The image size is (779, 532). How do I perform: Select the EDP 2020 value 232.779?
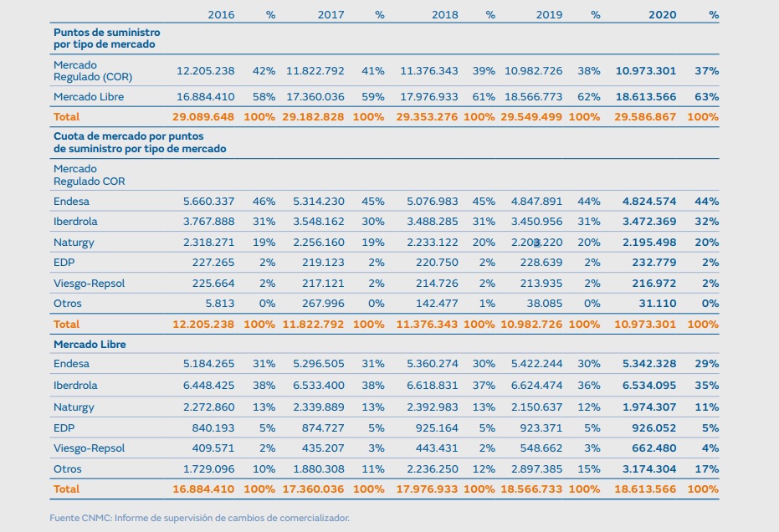[x=652, y=263]
